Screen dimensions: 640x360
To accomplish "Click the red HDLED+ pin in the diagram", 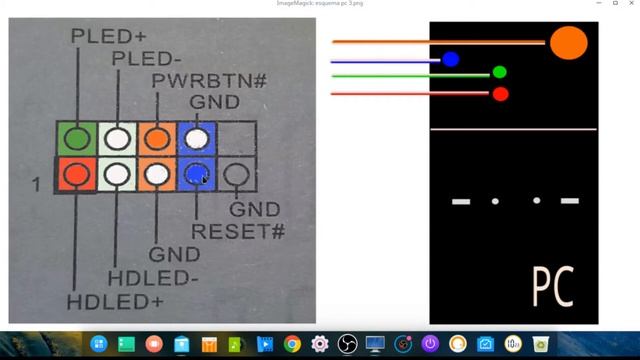I will tap(76, 174).
